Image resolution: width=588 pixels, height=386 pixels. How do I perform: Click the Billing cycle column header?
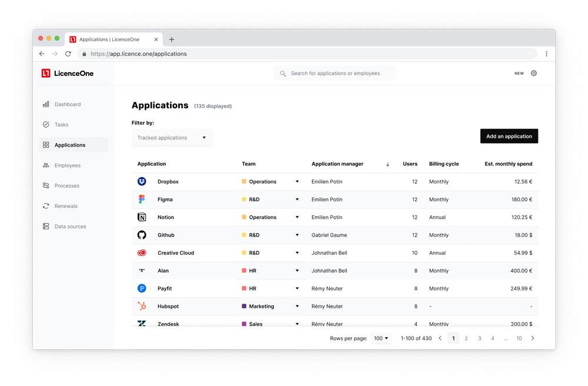(x=443, y=164)
